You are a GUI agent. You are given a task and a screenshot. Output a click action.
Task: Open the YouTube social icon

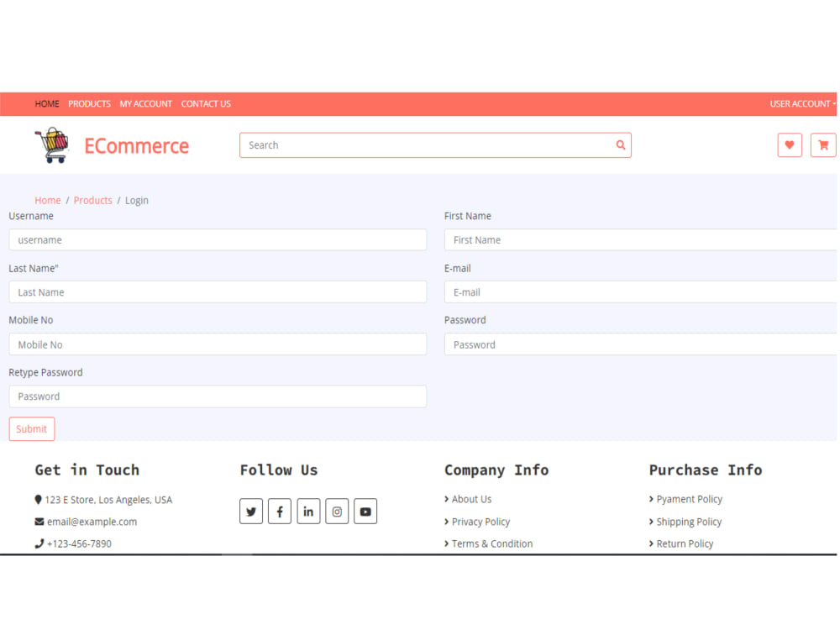[365, 511]
